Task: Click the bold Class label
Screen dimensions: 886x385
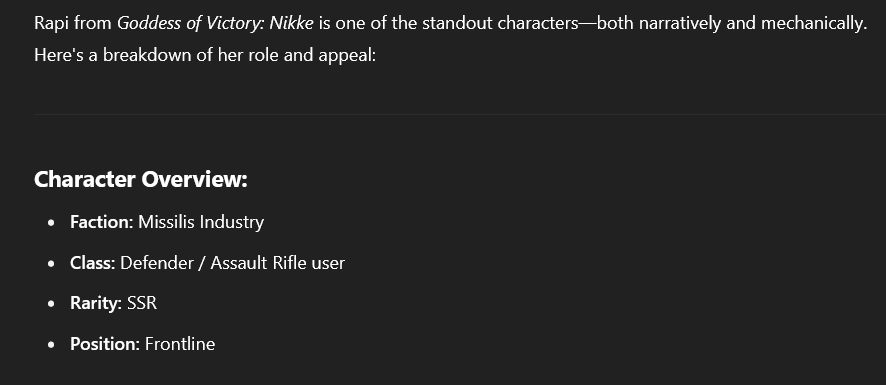Action: pyautogui.click(x=93, y=263)
